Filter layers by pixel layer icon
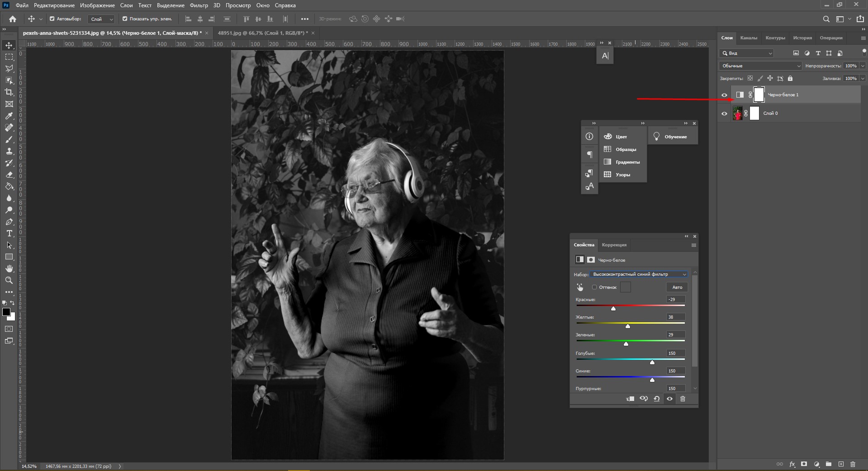Viewport: 868px width, 471px height. 796,53
